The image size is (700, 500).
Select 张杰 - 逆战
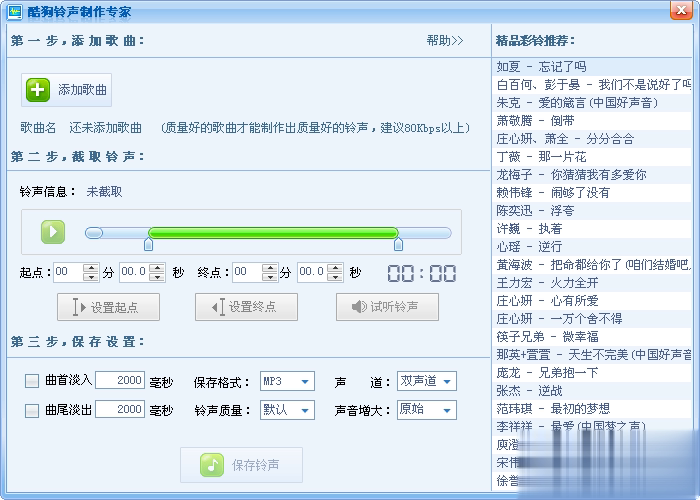592,391
